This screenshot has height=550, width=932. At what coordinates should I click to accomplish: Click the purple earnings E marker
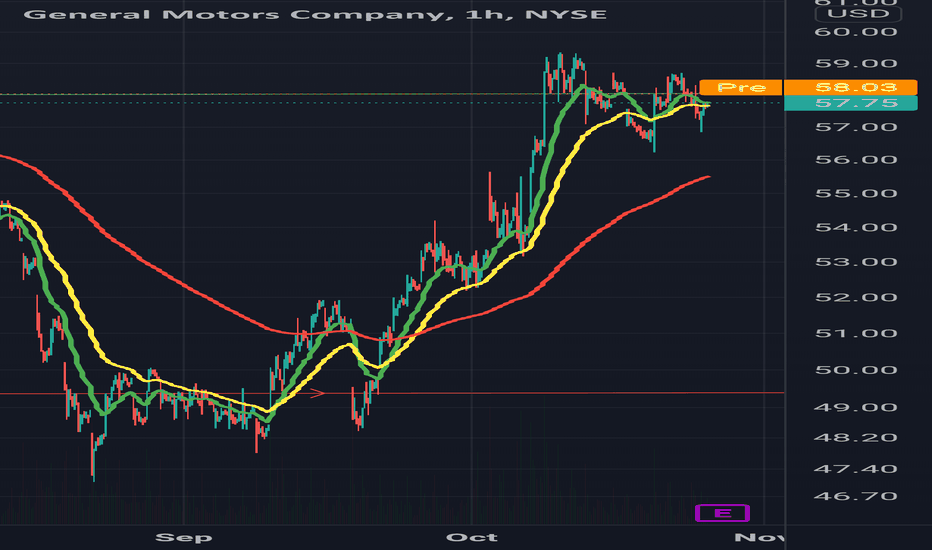[722, 513]
